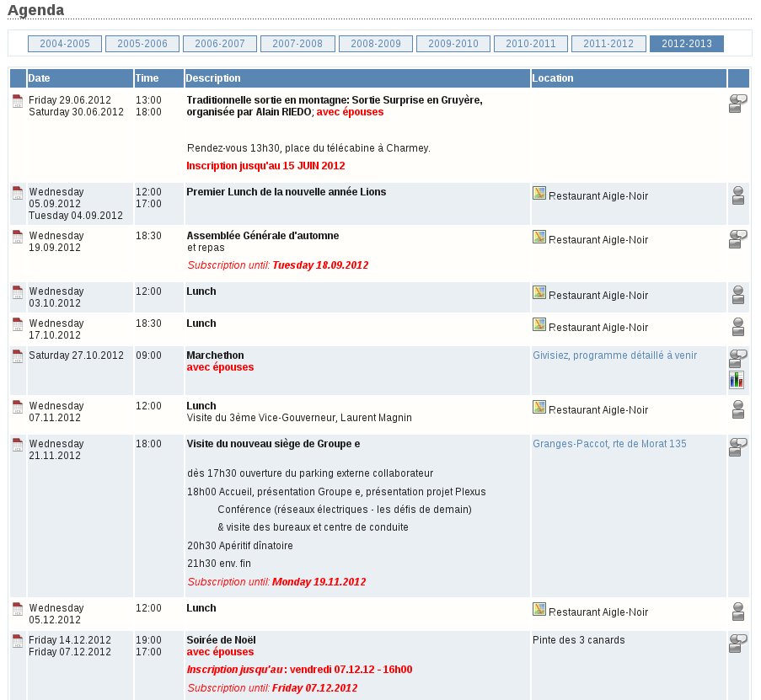Click 'Friday 07.12.2012' subscription deadline text

coord(315,688)
